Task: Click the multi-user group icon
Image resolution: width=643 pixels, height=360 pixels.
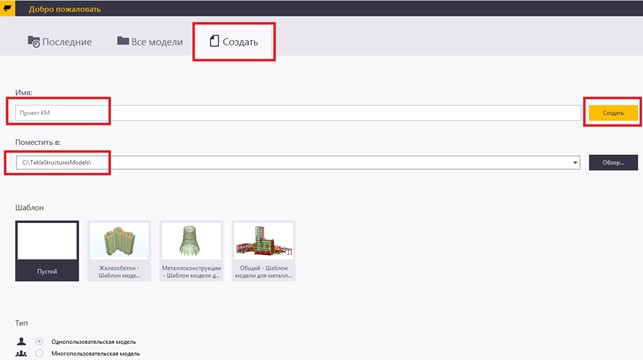Action: point(21,353)
